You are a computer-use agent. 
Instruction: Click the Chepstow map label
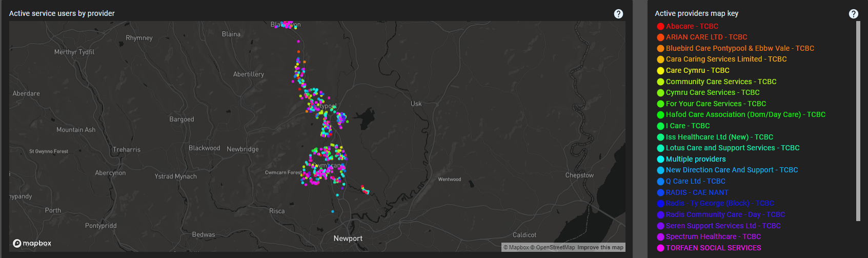579,175
